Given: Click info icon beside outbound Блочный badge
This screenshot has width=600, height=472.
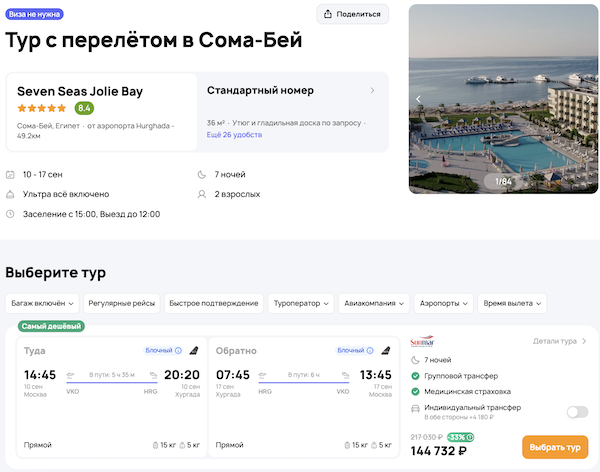Looking at the screenshot, I should (x=178, y=351).
